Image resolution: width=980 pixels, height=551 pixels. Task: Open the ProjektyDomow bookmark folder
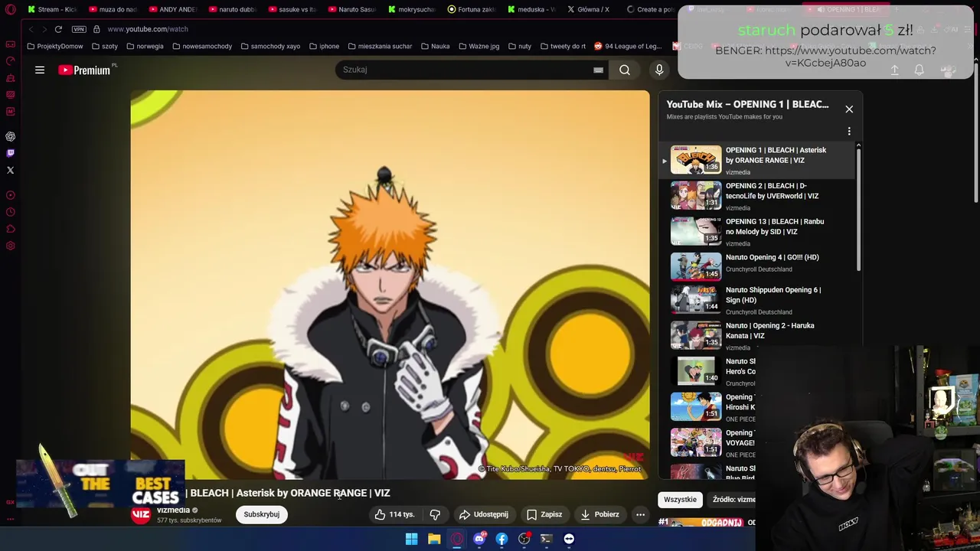(54, 46)
